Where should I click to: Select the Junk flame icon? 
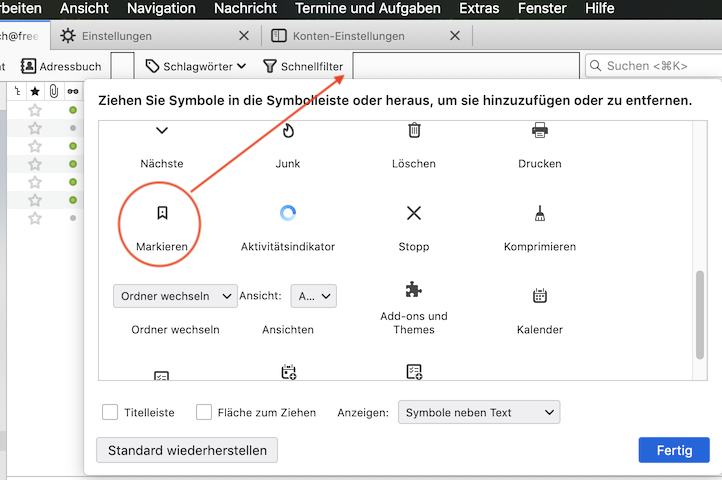[x=288, y=131]
